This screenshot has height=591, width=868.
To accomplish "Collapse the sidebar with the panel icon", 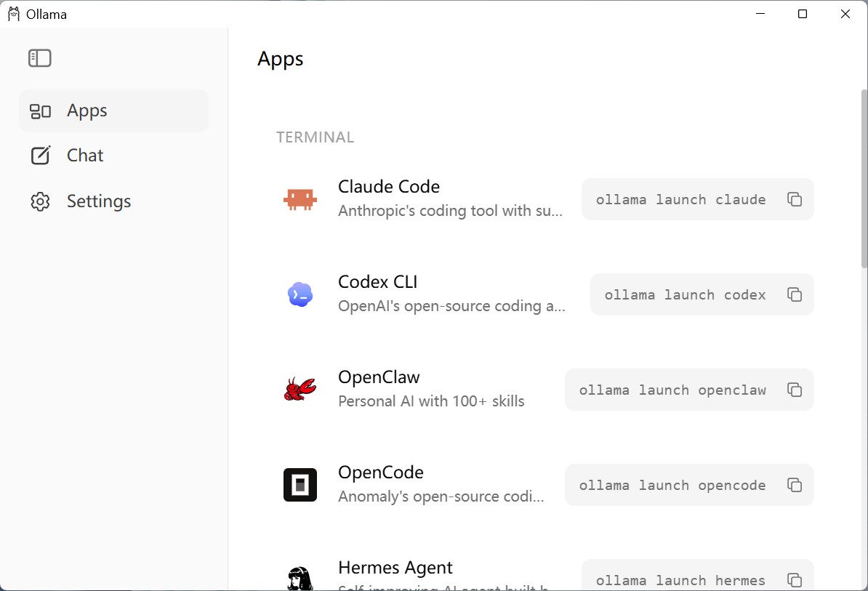I will click(40, 58).
